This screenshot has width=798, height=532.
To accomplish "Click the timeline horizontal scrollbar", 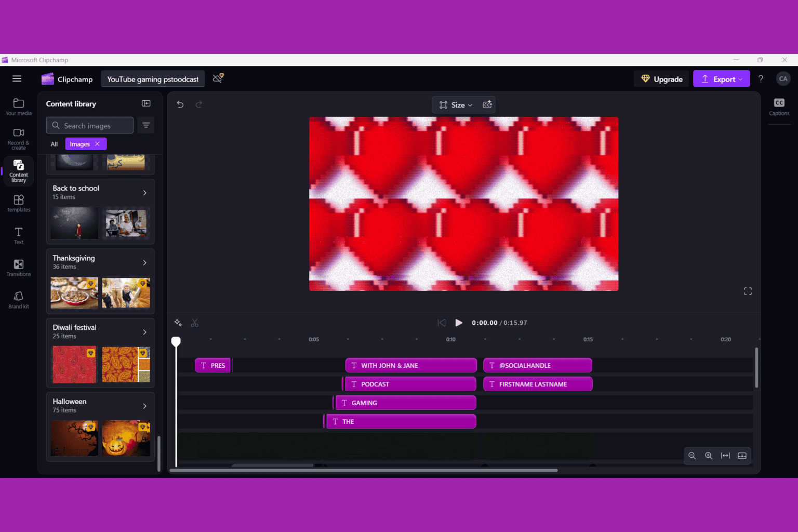I will tap(364, 470).
